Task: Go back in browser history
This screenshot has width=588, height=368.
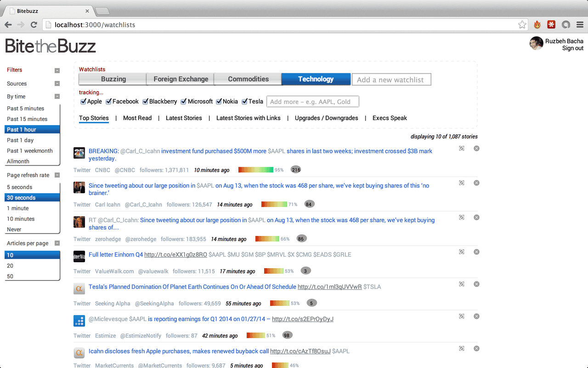Action: click(x=8, y=25)
